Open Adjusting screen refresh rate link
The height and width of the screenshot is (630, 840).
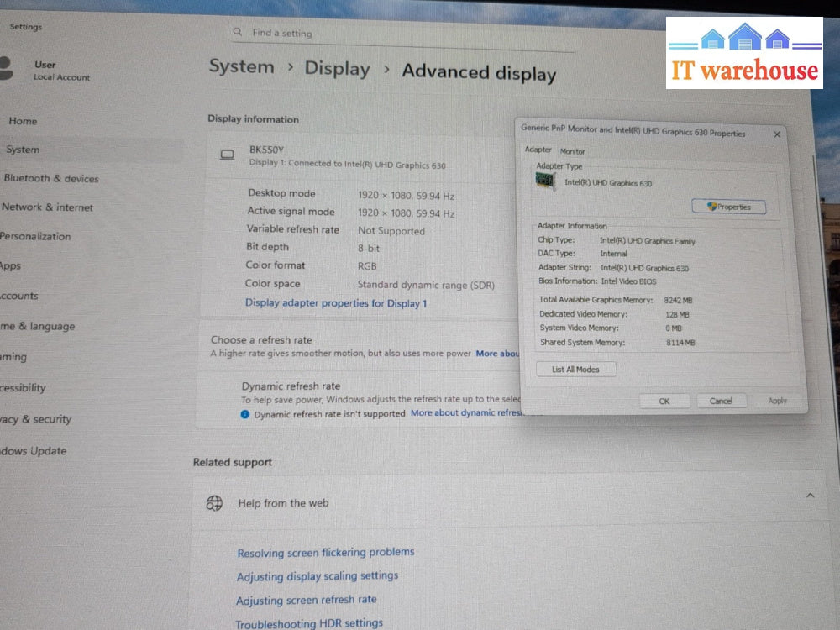[x=307, y=600]
